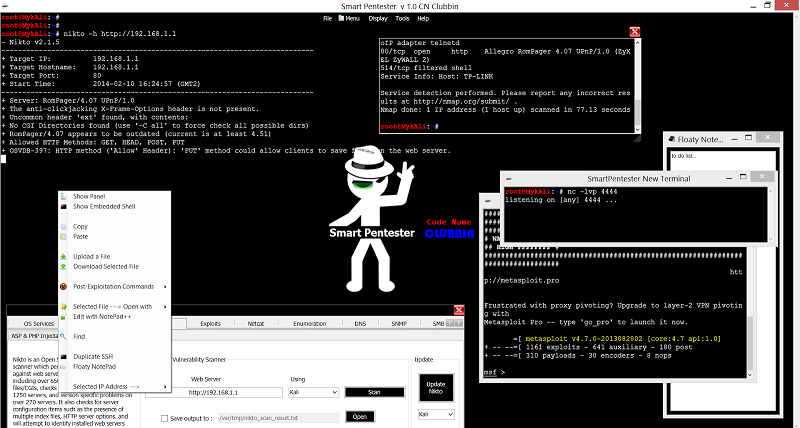800x428 pixels.
Task: Click the green Upload a File icon
Action: click(63, 257)
